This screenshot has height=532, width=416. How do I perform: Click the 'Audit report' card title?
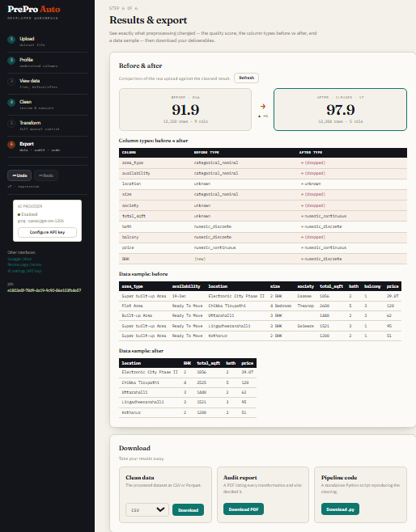(x=240, y=477)
